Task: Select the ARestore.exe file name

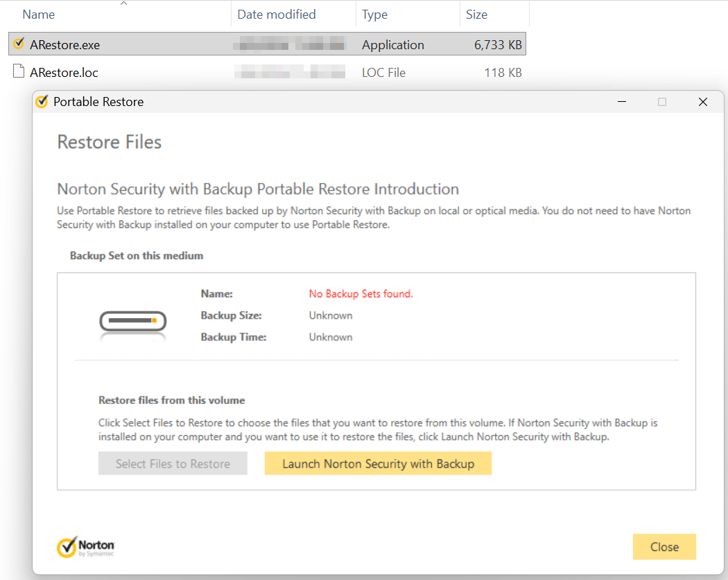Action: click(65, 45)
